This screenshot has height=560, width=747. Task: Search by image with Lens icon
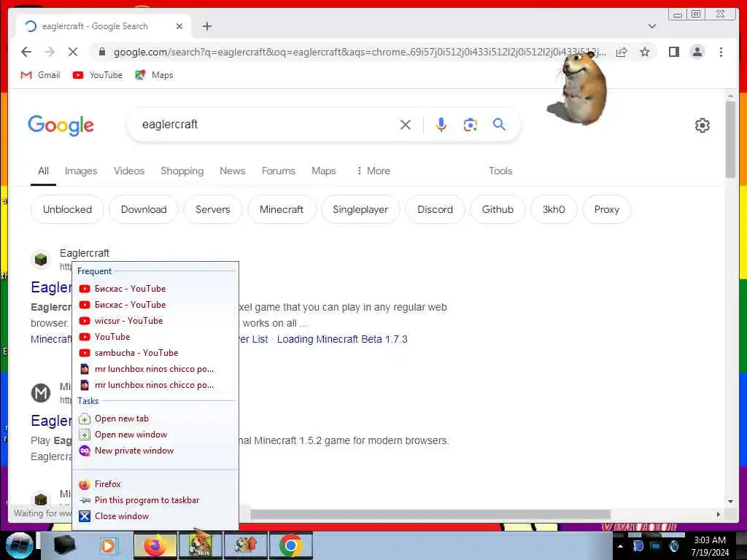[471, 125]
